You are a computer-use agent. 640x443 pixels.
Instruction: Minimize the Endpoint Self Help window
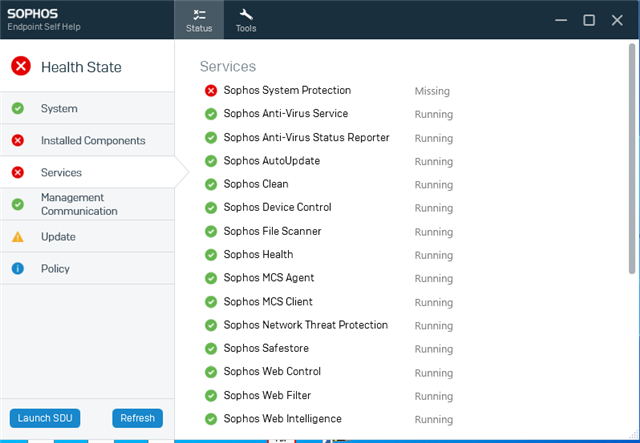[x=561, y=20]
